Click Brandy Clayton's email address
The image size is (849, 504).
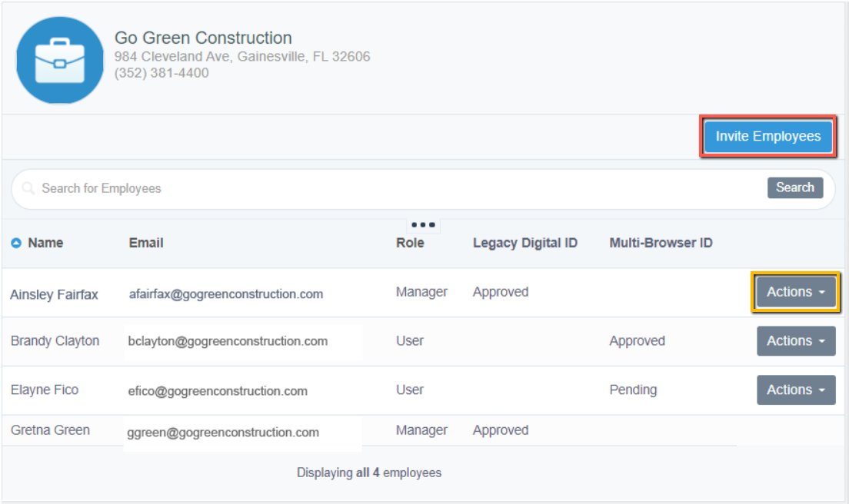tap(228, 341)
